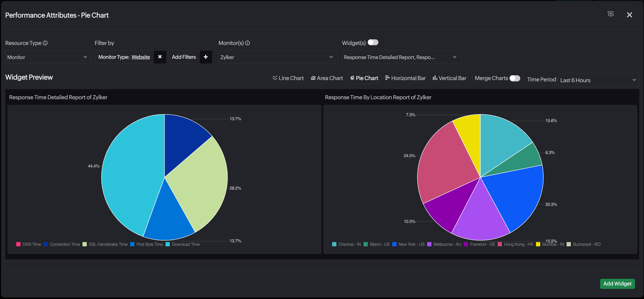
Task: Click the Resource Type info icon
Action: [x=45, y=43]
